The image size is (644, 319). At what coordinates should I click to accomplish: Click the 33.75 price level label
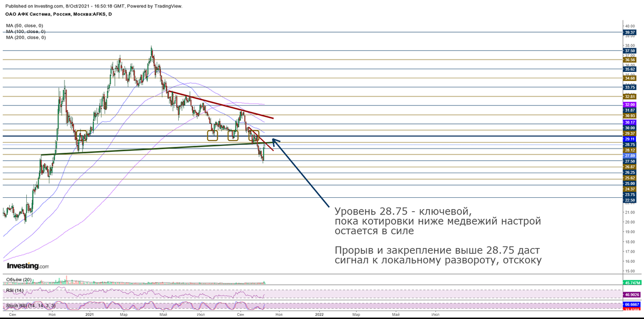pyautogui.click(x=630, y=87)
